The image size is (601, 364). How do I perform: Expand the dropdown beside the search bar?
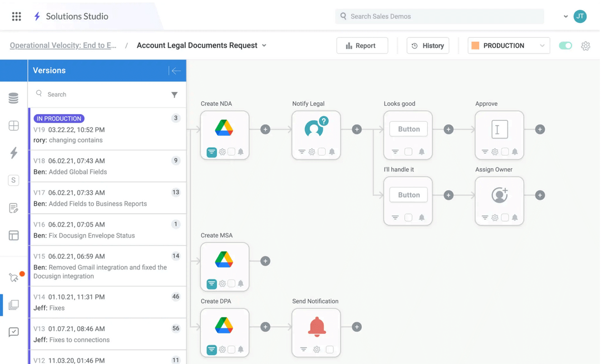coord(565,16)
